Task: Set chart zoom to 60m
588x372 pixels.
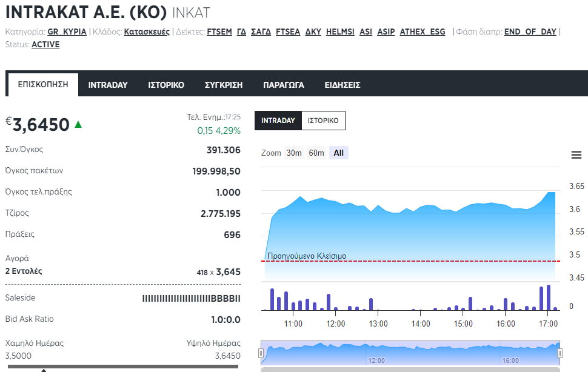Action: click(x=316, y=153)
